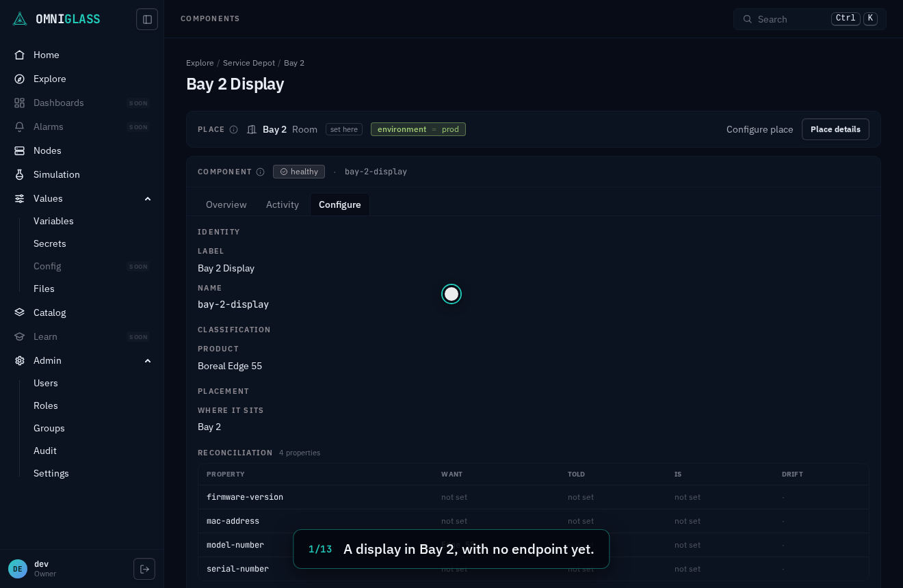Click the Admin gear icon
This screenshot has height=588, width=903.
[20, 360]
